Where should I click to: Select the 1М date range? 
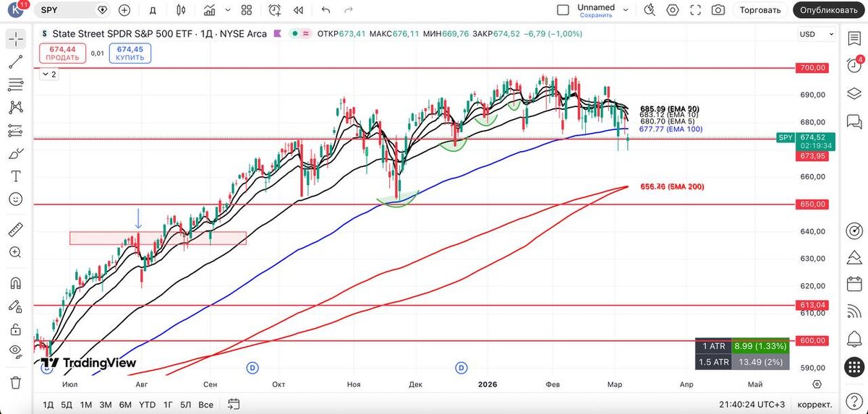click(x=86, y=404)
